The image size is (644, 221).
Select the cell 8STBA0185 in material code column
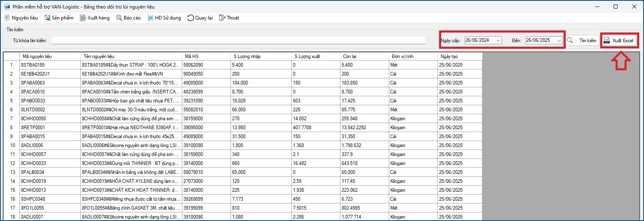point(50,65)
